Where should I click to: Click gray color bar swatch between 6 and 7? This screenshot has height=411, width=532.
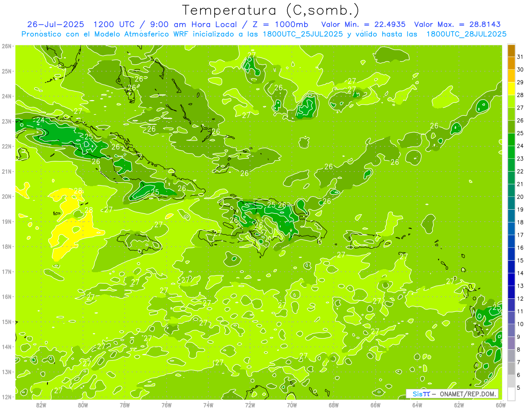tap(511, 368)
